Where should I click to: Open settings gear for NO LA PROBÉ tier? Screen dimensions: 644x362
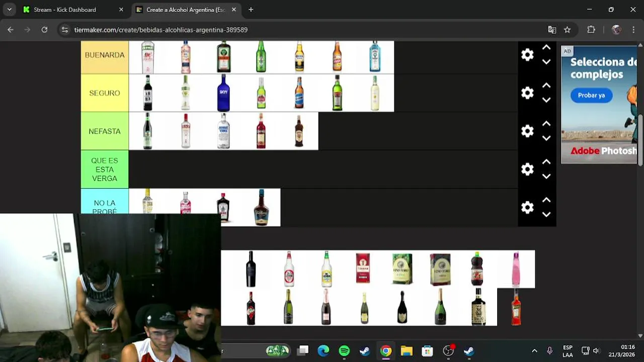click(527, 208)
